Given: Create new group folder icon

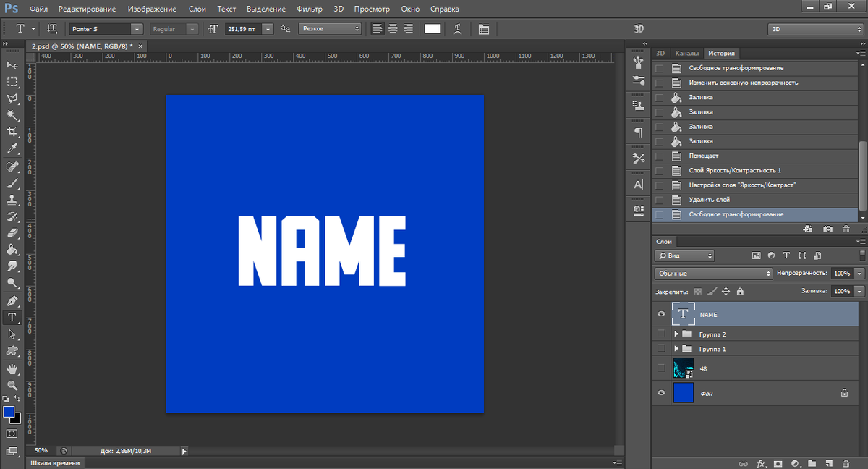Looking at the screenshot, I should (x=812, y=463).
